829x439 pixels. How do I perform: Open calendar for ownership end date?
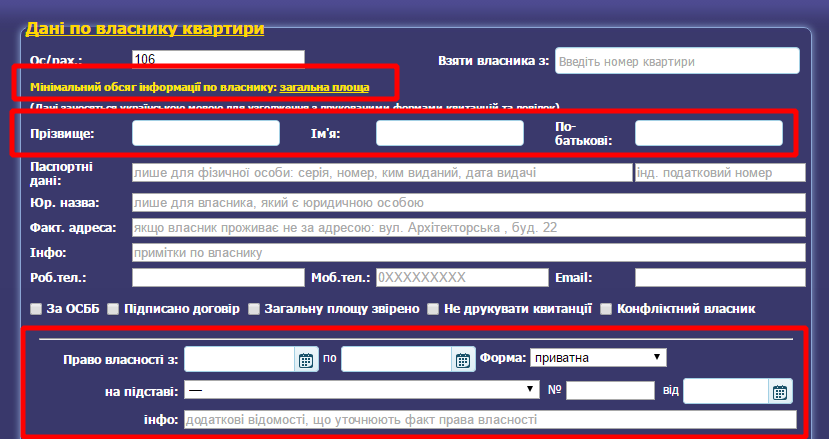[x=463, y=360]
